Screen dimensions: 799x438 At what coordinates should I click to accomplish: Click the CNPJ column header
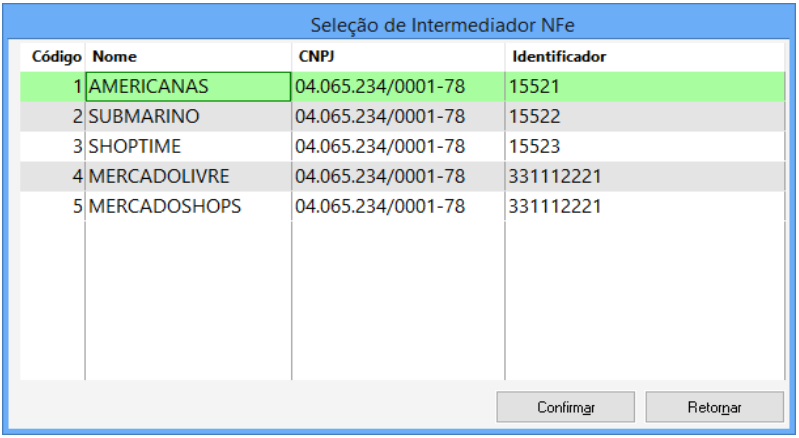pos(316,57)
